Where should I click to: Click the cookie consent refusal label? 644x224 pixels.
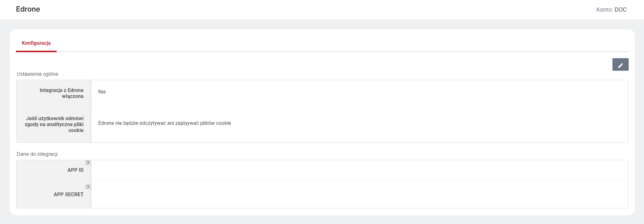click(54, 124)
